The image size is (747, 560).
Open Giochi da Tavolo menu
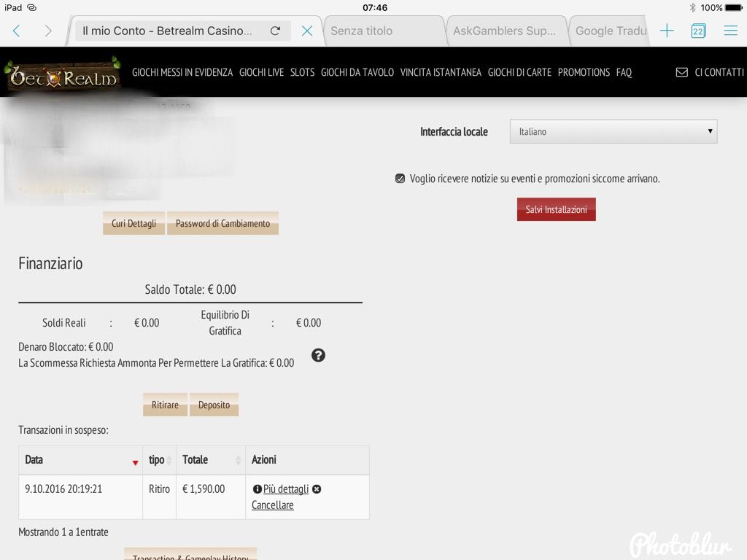coord(357,72)
